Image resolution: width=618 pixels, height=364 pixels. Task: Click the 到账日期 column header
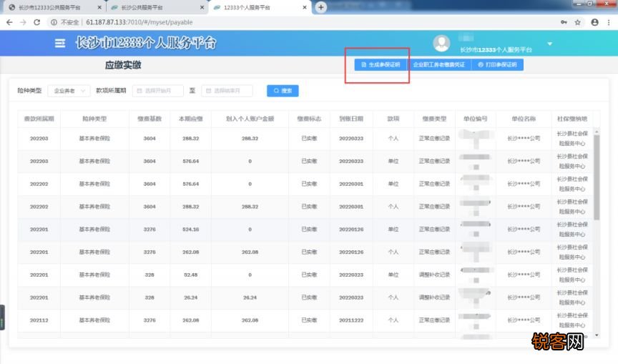[351, 119]
